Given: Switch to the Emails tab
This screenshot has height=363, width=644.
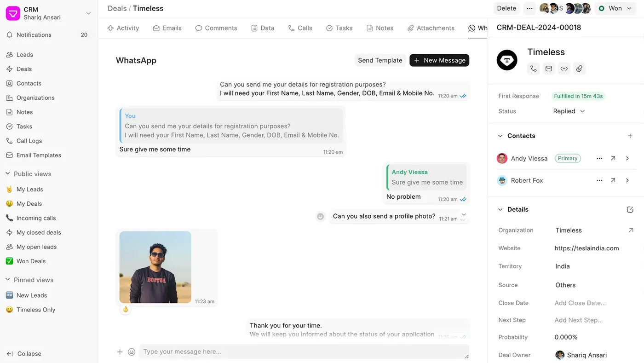Looking at the screenshot, I should (x=167, y=28).
